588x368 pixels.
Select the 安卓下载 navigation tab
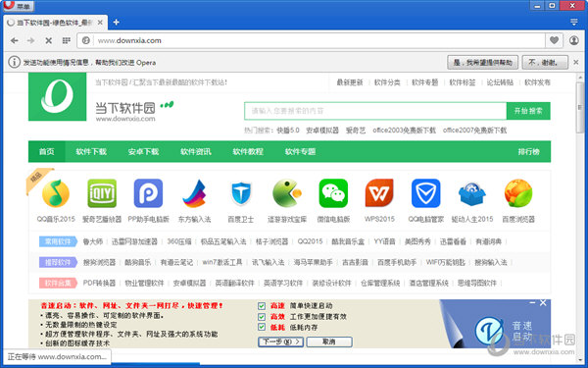coord(144,152)
